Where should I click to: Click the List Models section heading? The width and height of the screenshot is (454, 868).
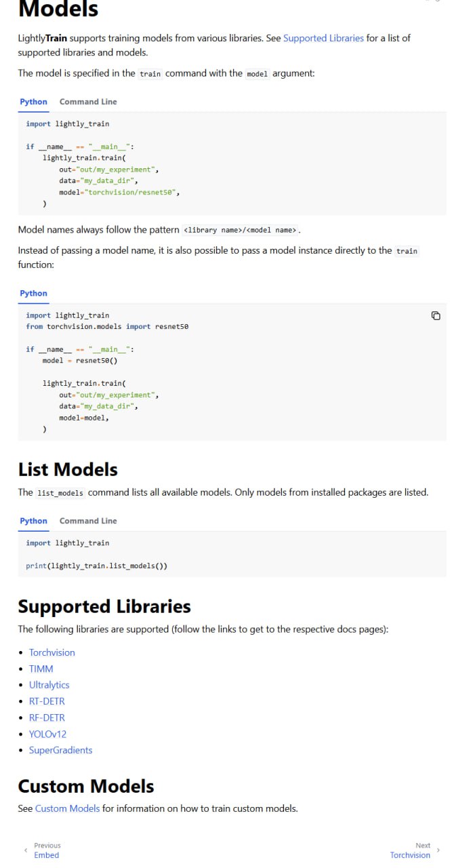pyautogui.click(x=68, y=469)
